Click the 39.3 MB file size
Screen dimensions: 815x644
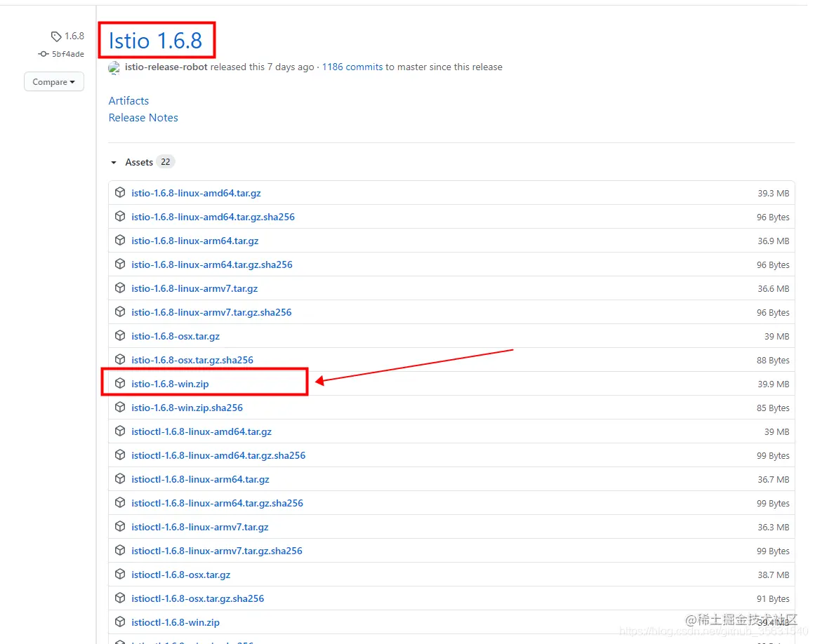[774, 193]
